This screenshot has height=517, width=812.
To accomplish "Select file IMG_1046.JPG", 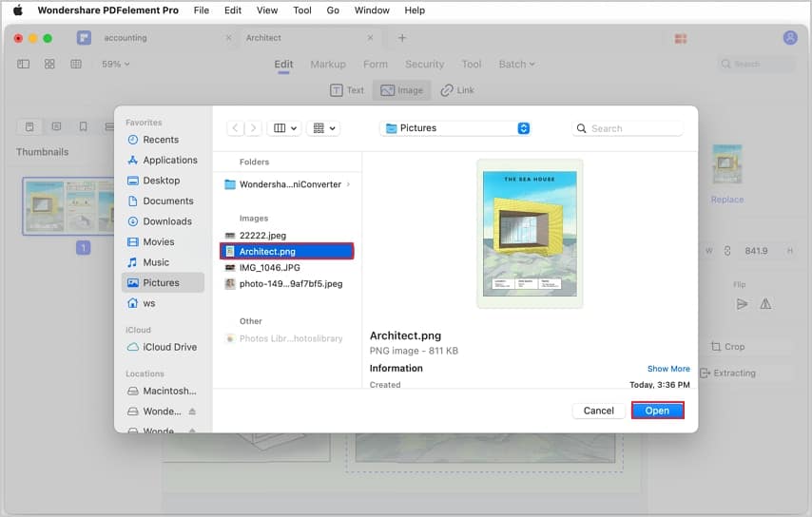I will point(287,268).
